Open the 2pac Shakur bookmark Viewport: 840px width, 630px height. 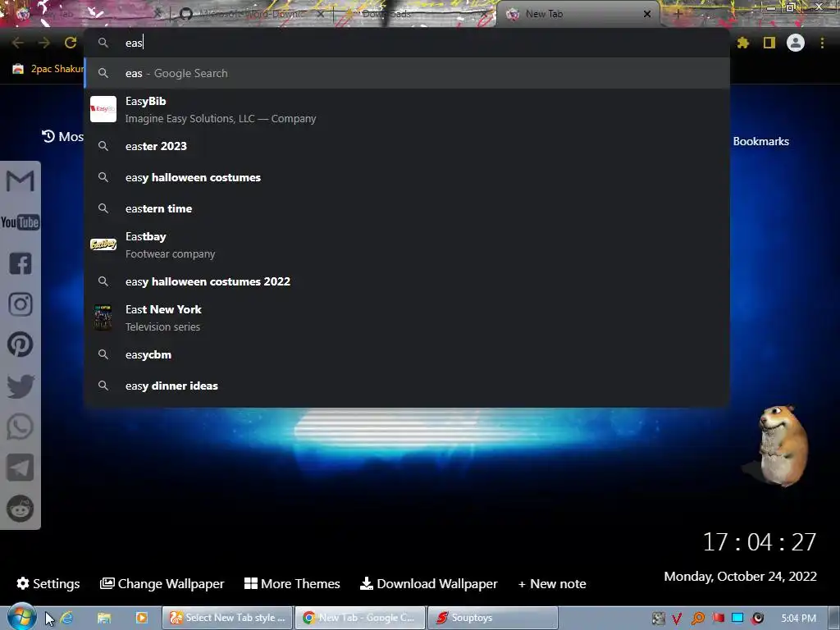pyautogui.click(x=48, y=69)
